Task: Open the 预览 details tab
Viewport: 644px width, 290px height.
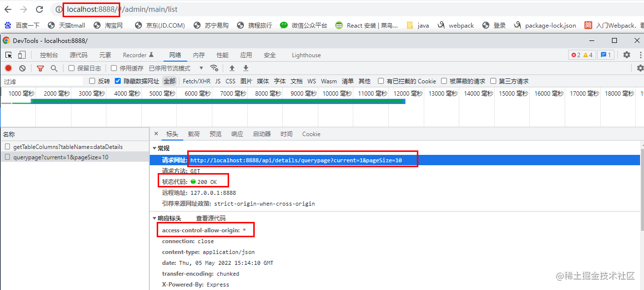Action: pos(215,134)
